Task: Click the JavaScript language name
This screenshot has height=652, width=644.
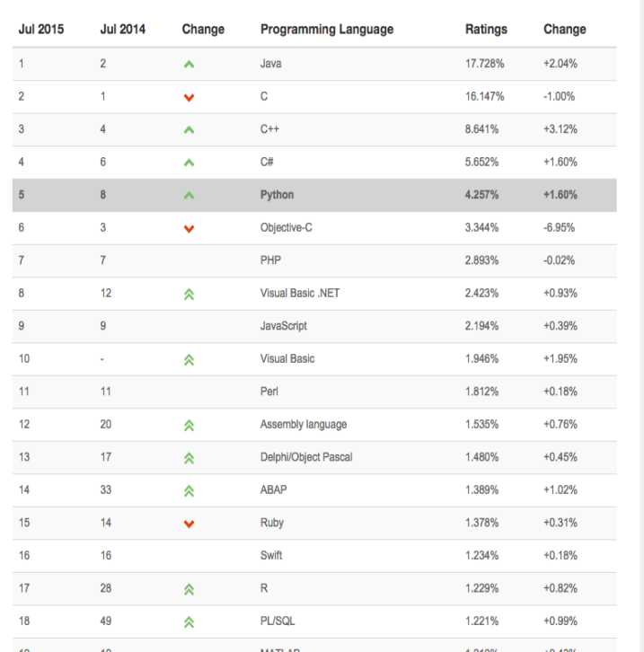Action: click(x=284, y=326)
